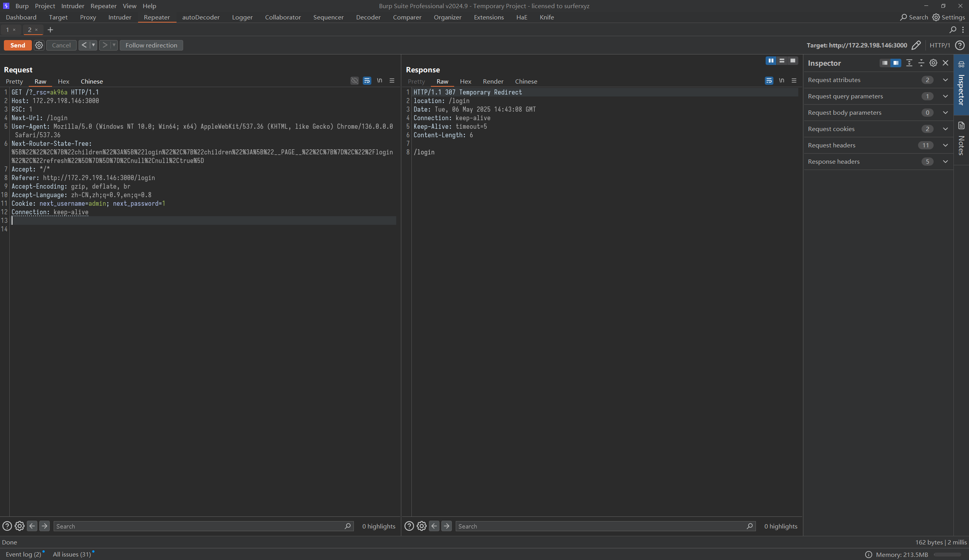Click Request search help icon
This screenshot has height=560, width=969.
[7, 526]
